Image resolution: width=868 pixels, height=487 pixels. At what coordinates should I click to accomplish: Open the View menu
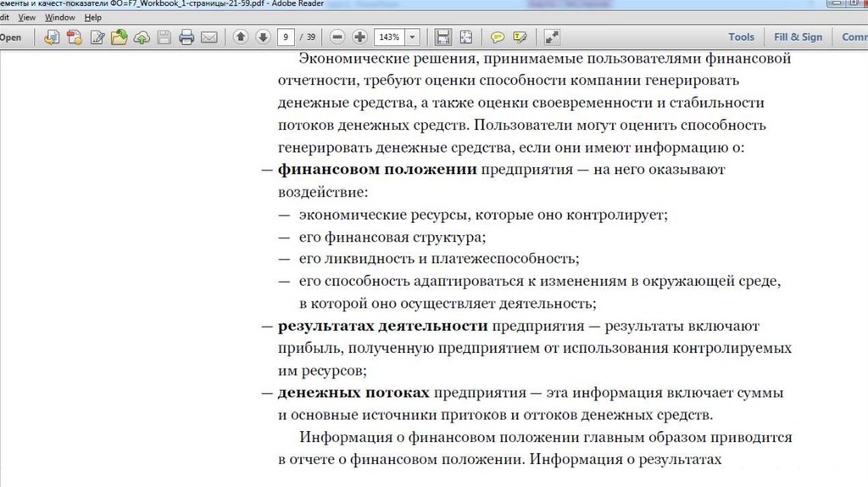coord(26,17)
